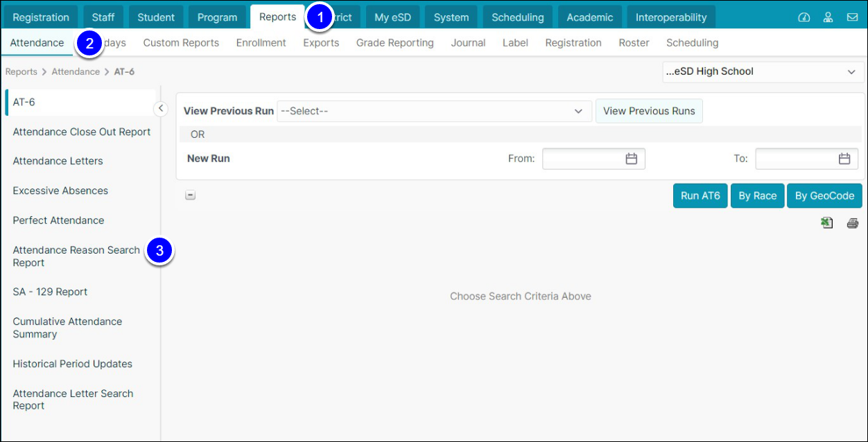The width and height of the screenshot is (868, 442).
Task: Open Cumulative Attendance Summary
Action: click(68, 328)
